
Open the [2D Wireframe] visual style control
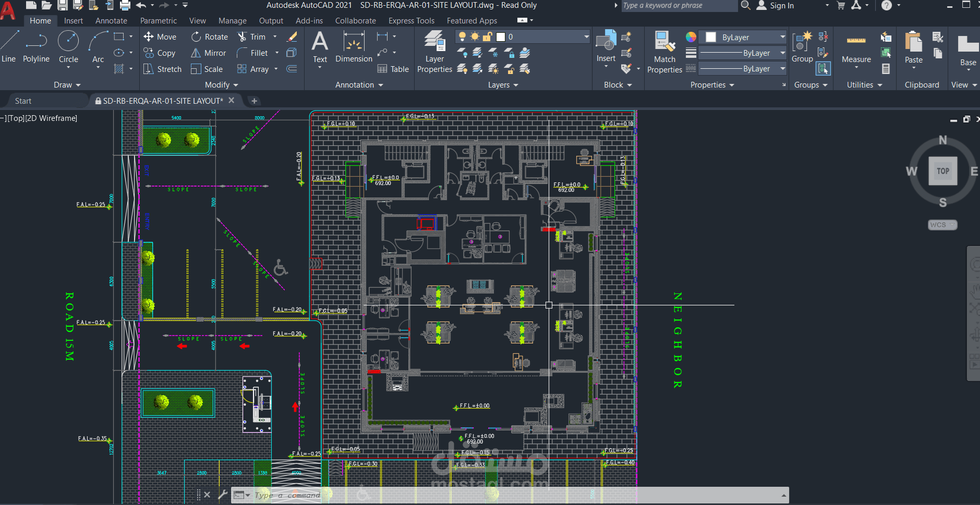pyautogui.click(x=51, y=118)
